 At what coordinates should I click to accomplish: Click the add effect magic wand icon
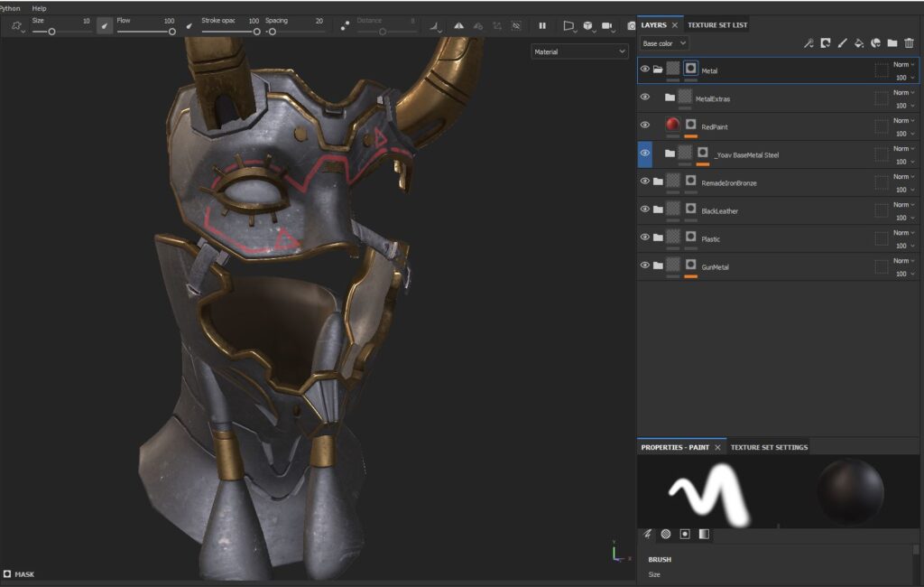808,43
